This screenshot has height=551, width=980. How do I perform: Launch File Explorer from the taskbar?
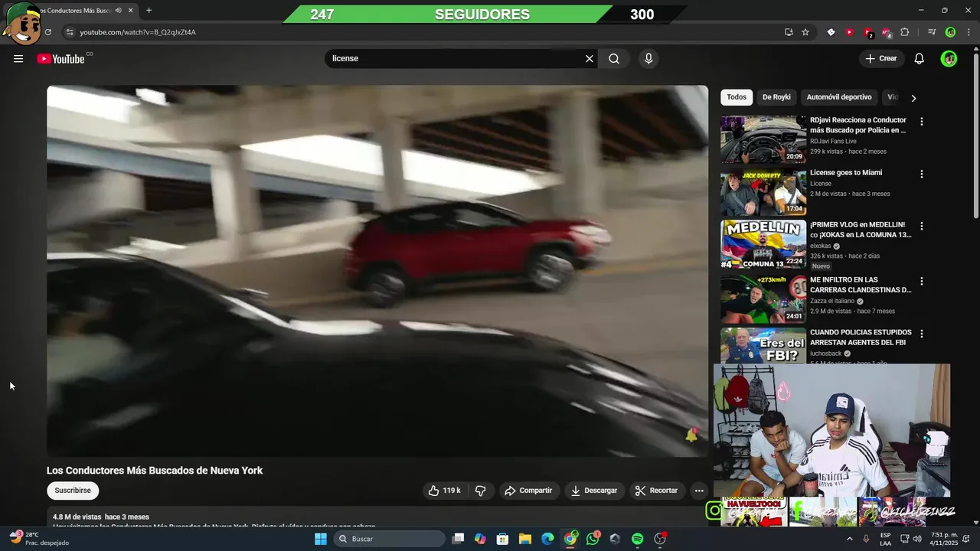click(525, 539)
